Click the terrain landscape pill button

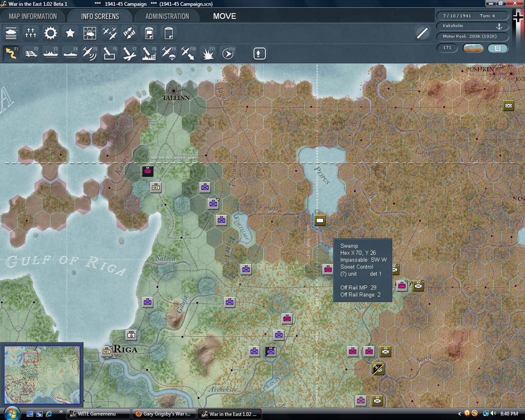(x=473, y=48)
